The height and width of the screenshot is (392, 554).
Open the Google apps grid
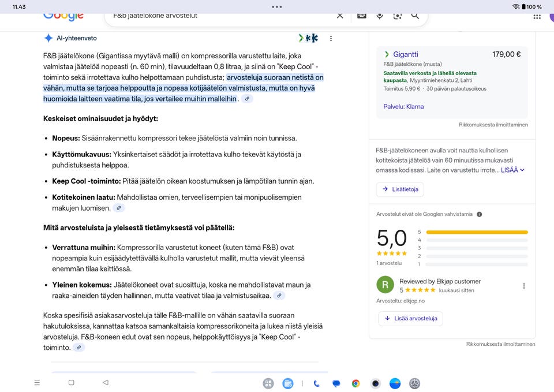tap(537, 16)
